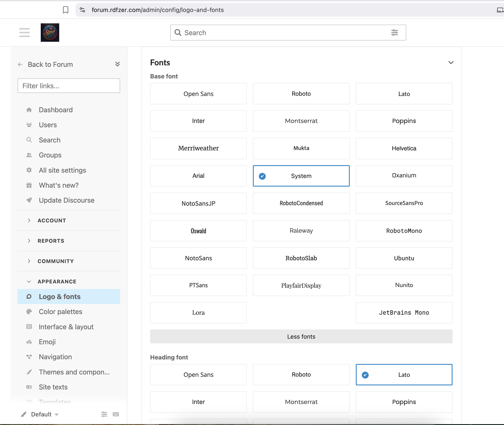504x425 pixels.
Task: Go to Dashboard in sidebar
Action: pyautogui.click(x=56, y=110)
